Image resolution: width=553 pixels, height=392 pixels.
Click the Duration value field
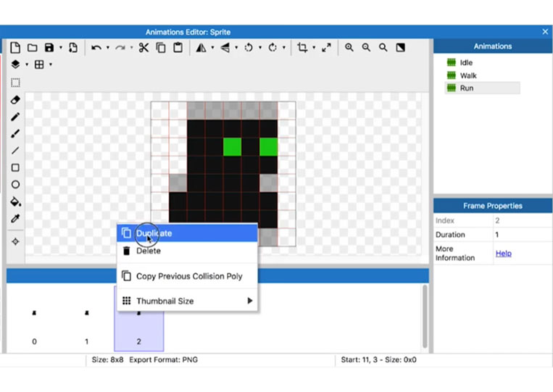click(x=523, y=235)
